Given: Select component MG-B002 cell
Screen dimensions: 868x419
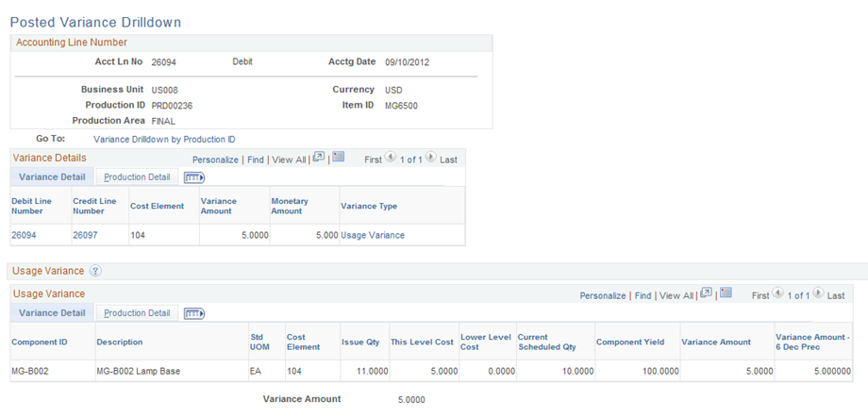Looking at the screenshot, I should tap(30, 372).
